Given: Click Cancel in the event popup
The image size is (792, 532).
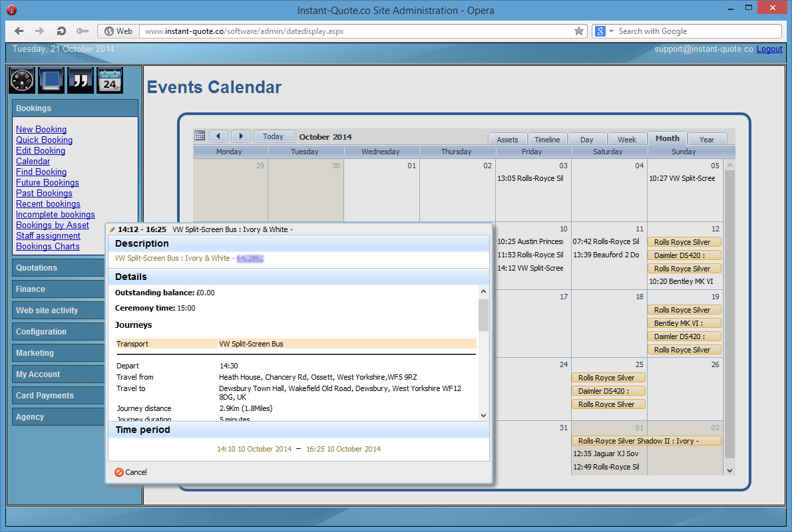Looking at the screenshot, I should point(130,472).
